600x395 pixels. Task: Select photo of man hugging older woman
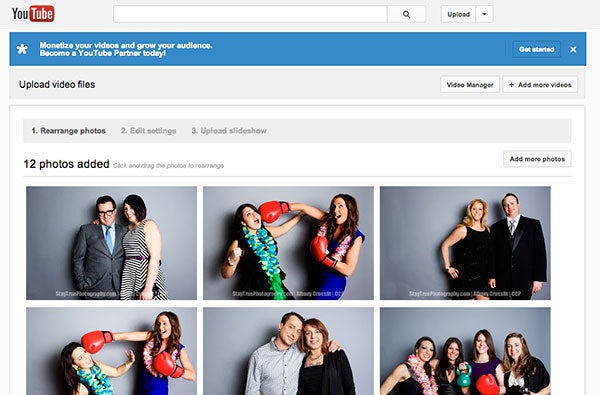288,351
